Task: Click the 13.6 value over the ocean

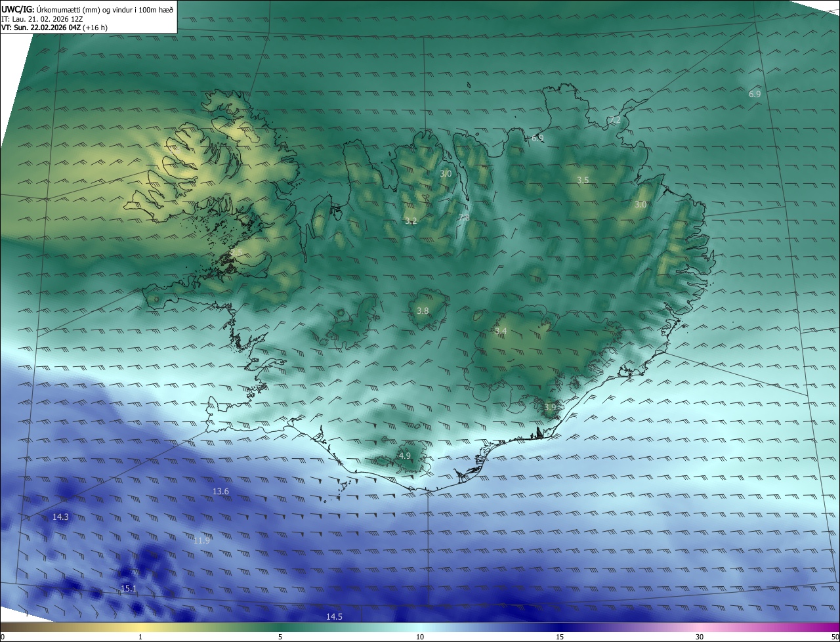Action: [221, 492]
